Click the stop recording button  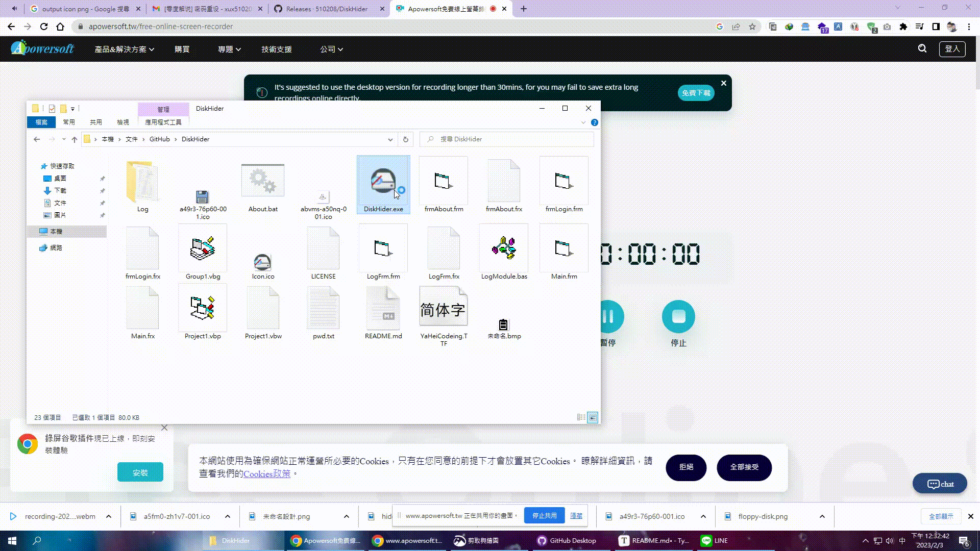coord(678,316)
